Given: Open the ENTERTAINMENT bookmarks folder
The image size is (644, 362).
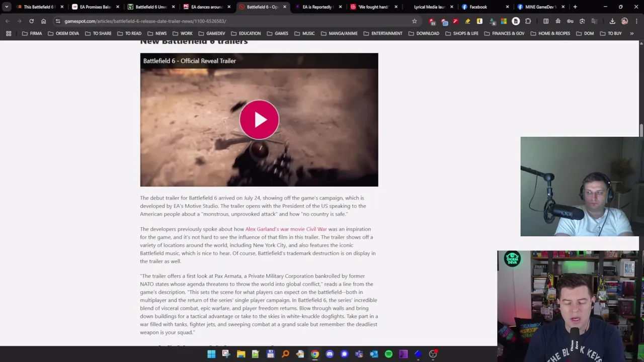Looking at the screenshot, I should click(382, 33).
